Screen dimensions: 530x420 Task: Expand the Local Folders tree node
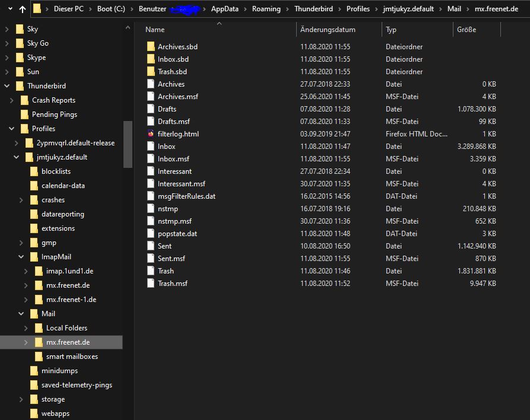[x=26, y=328]
